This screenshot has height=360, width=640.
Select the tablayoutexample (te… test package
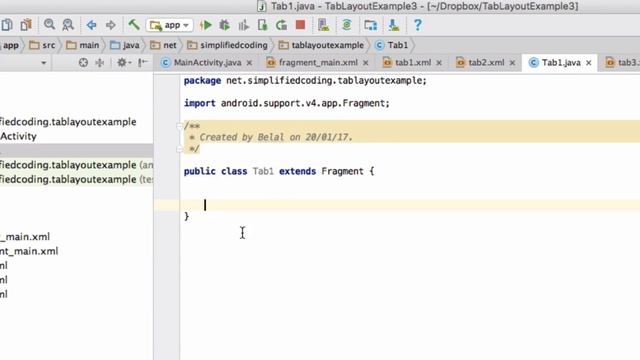tap(76, 179)
